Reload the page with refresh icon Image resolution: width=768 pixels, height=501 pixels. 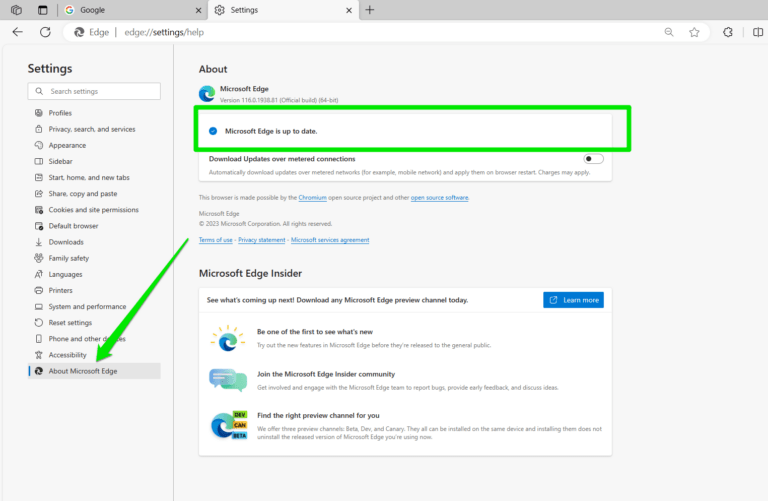click(45, 32)
